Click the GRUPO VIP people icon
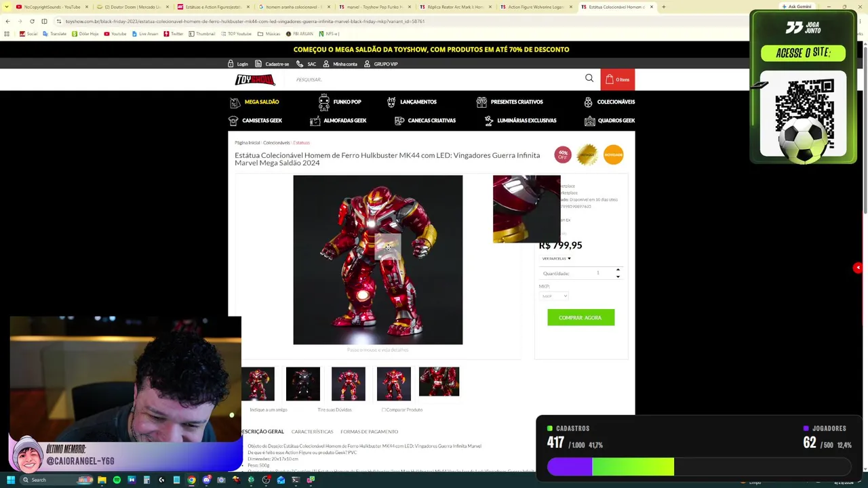The image size is (868, 488). tap(368, 64)
